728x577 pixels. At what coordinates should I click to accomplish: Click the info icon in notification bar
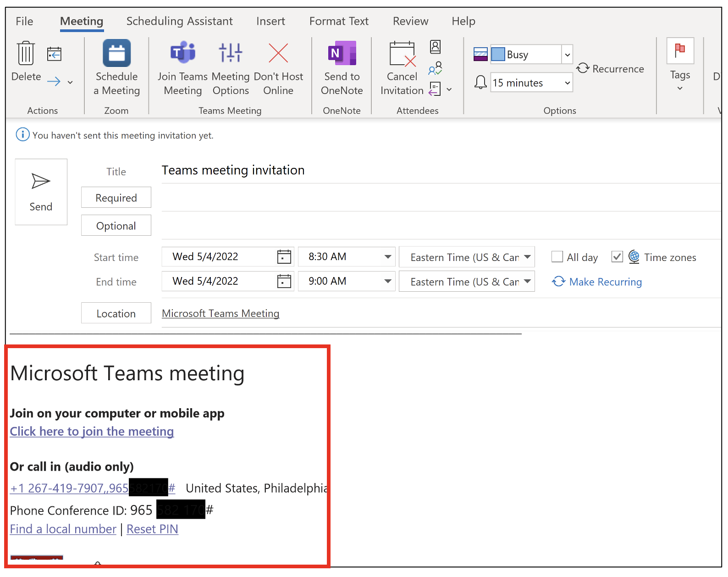22,135
